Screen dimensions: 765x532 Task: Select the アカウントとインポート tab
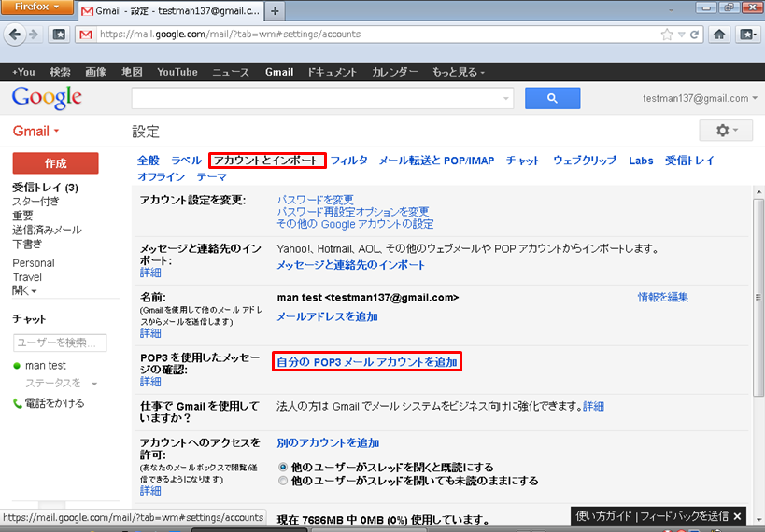[267, 161]
